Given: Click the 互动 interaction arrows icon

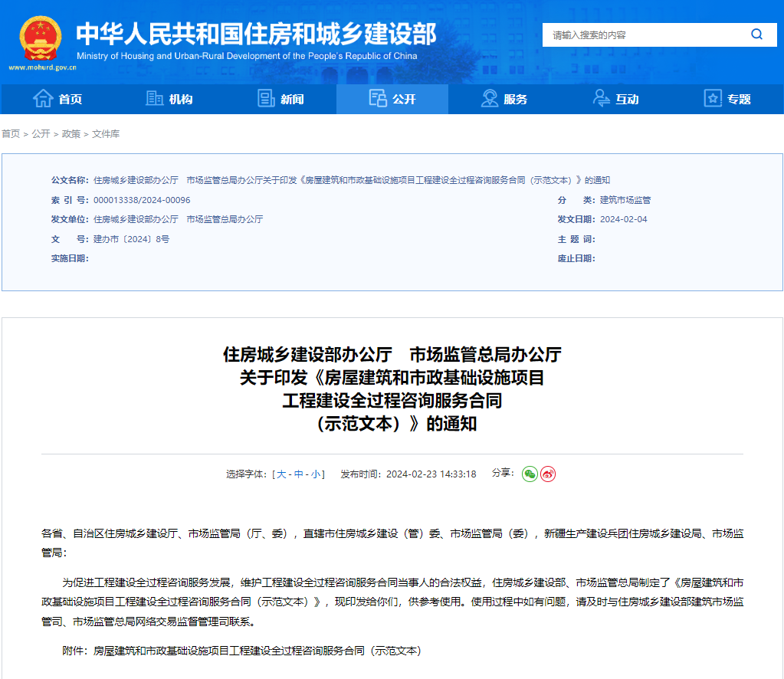Looking at the screenshot, I should tap(600, 98).
